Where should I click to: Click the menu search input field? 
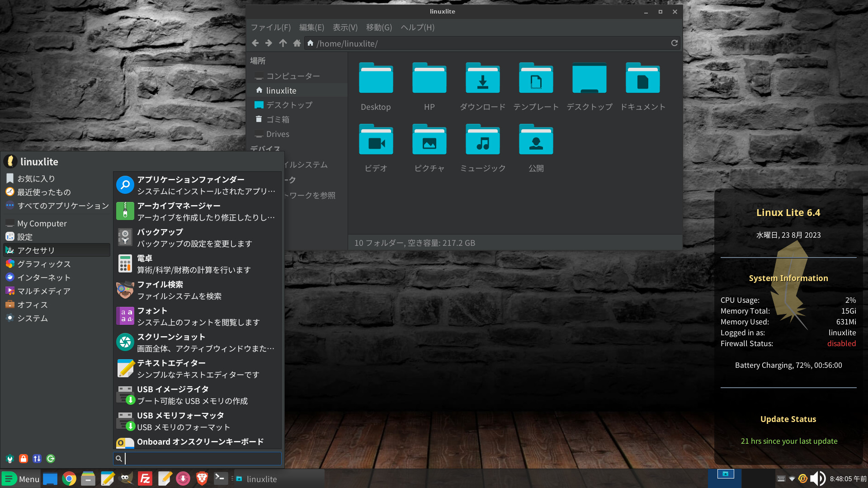tap(197, 459)
